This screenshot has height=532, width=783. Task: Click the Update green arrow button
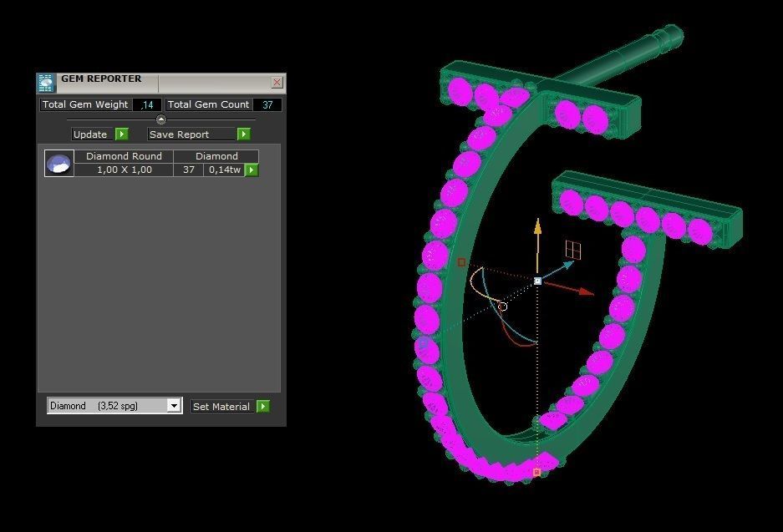[x=122, y=134]
